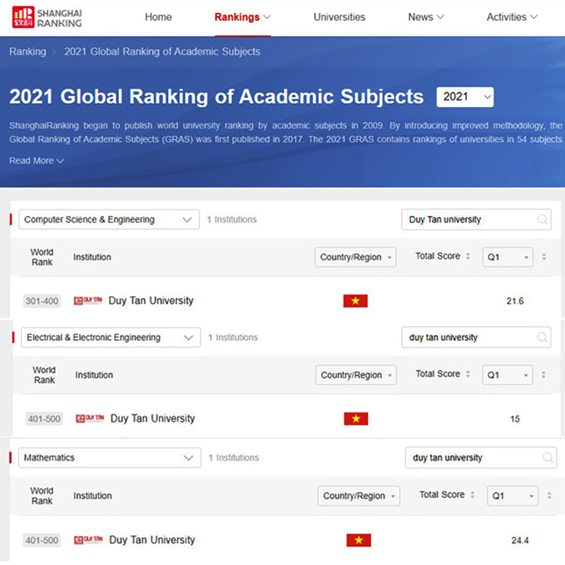
Task: Click 2021 Global Ranking of Academic Subjects breadcrumb
Action: (162, 52)
